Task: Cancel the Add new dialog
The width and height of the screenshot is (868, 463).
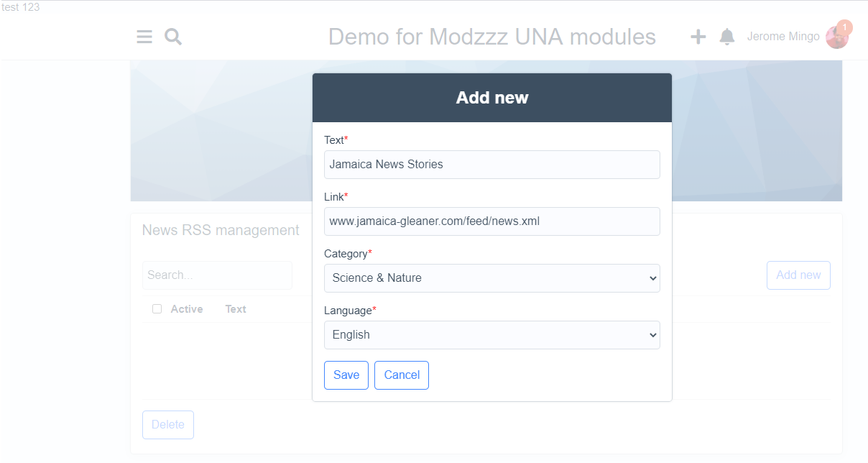Action: point(402,375)
